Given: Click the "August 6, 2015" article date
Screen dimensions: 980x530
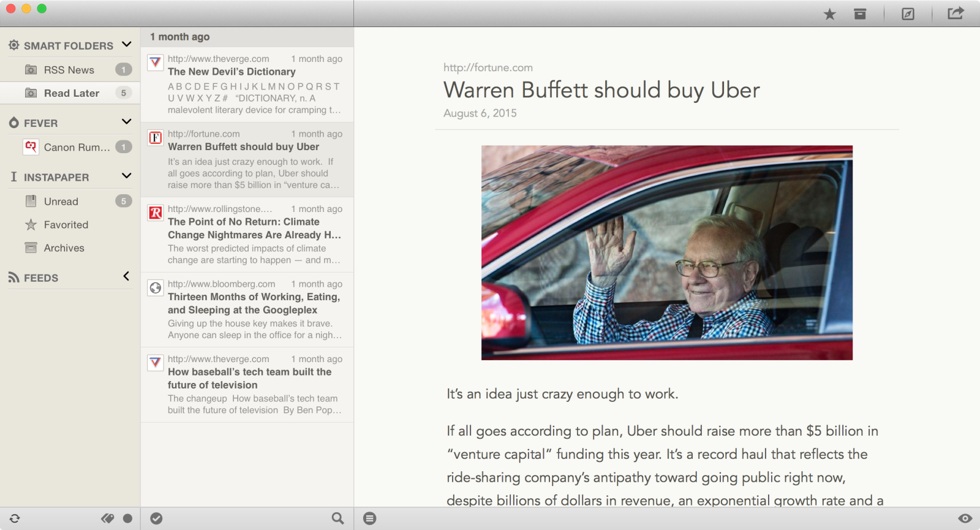Looking at the screenshot, I should coord(480,113).
